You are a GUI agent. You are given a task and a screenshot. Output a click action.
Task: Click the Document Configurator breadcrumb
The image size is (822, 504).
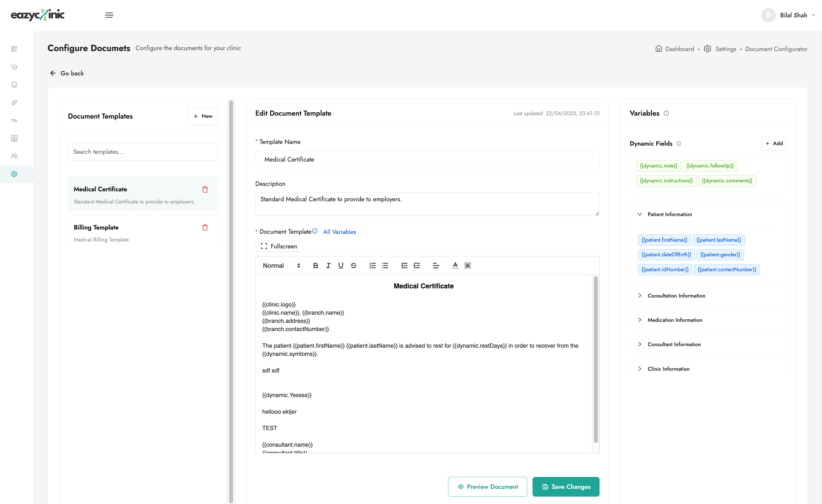776,49
